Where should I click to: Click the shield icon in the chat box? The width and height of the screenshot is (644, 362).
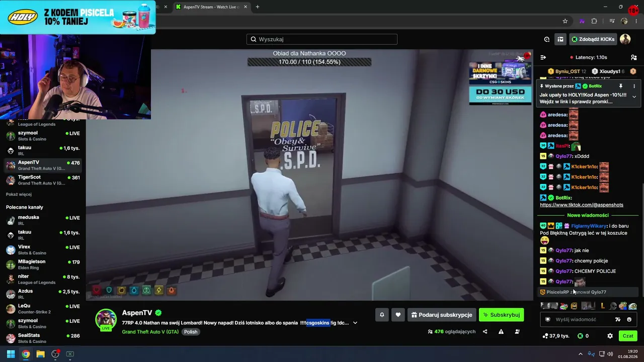548,319
